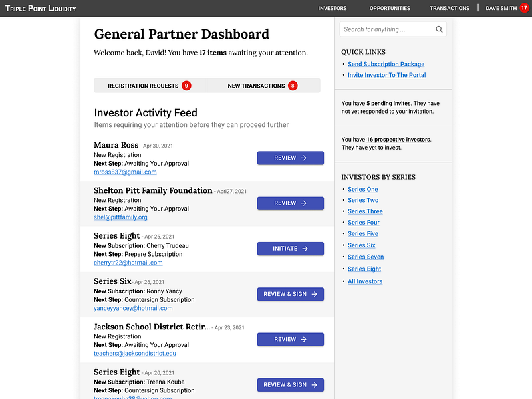Click Invite Investor To The Portal
This screenshot has height=399, width=532.
coord(386,74)
